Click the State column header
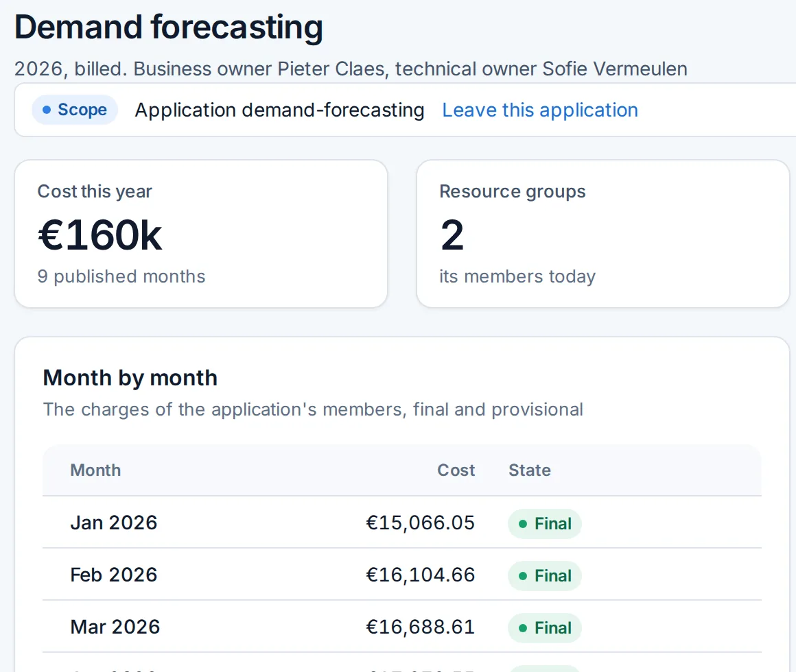 [530, 470]
